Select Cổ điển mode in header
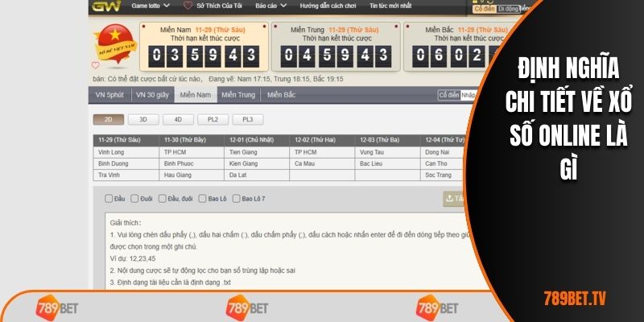Image resolution: width=644 pixels, height=322 pixels. [x=485, y=9]
